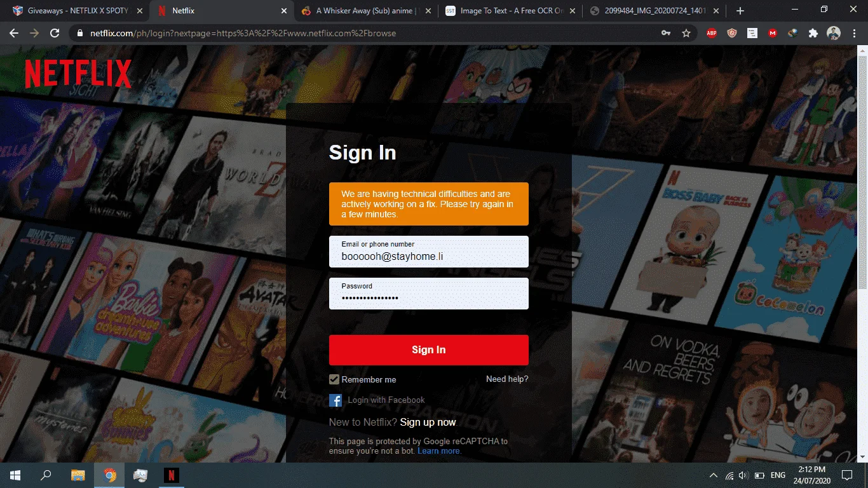Open a new browser tab

[x=740, y=11]
